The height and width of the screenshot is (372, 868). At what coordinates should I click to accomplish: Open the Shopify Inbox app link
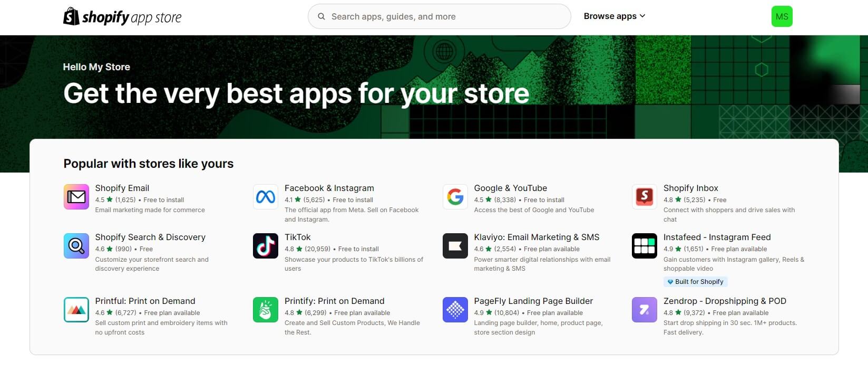point(691,188)
